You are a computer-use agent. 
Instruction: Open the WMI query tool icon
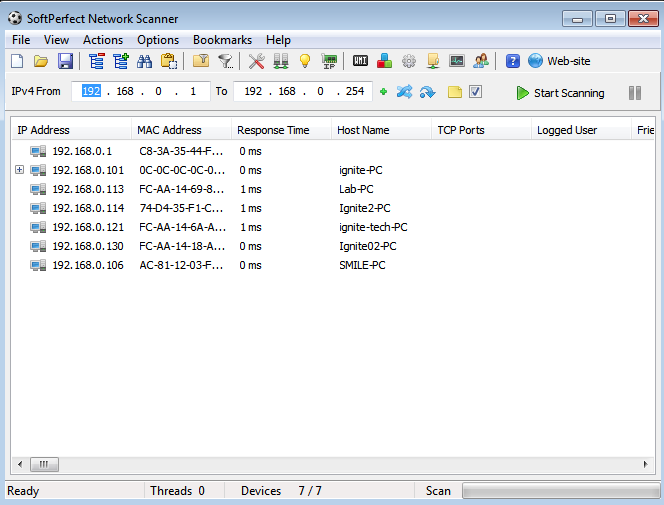click(360, 61)
